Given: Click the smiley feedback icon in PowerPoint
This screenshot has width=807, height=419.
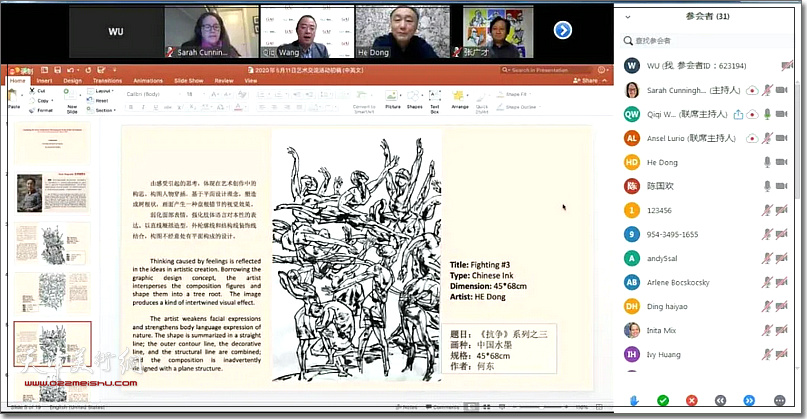Looking at the screenshot, I should tap(601, 69).
